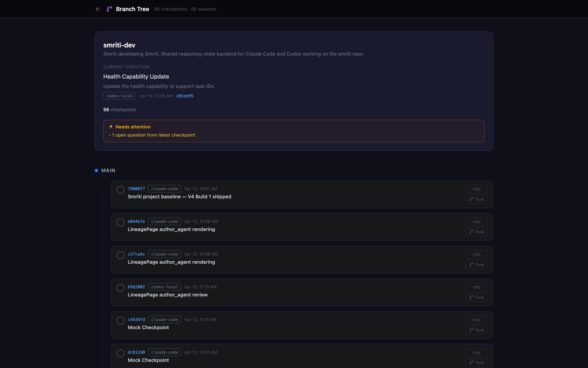This screenshot has width=588, height=368.
Task: Click the blue MAIN branch dot
Action: pyautogui.click(x=96, y=170)
